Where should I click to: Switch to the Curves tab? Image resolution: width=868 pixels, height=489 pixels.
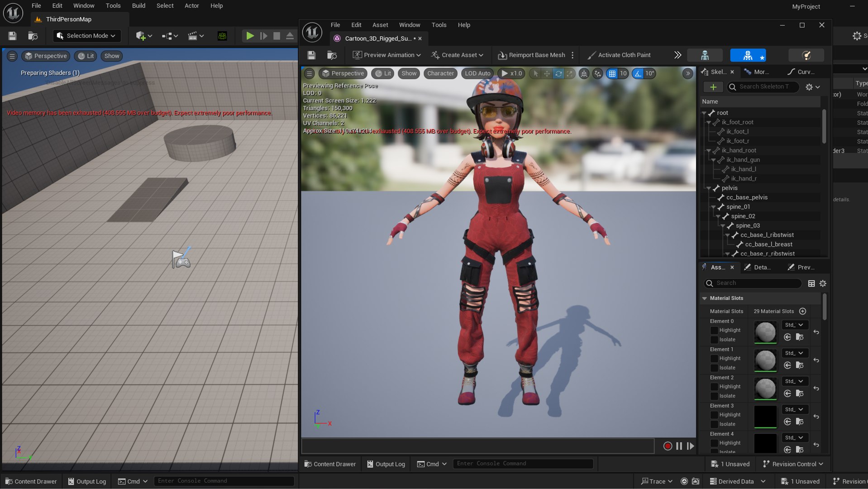click(801, 72)
